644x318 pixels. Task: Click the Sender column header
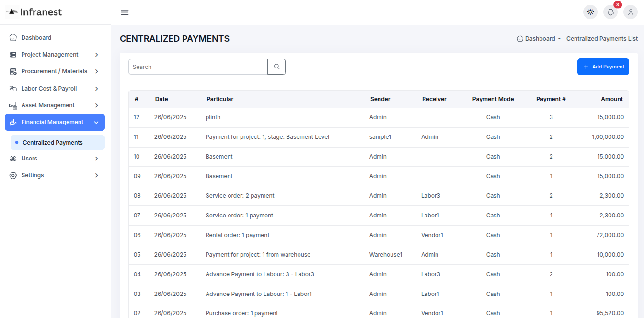(x=380, y=99)
